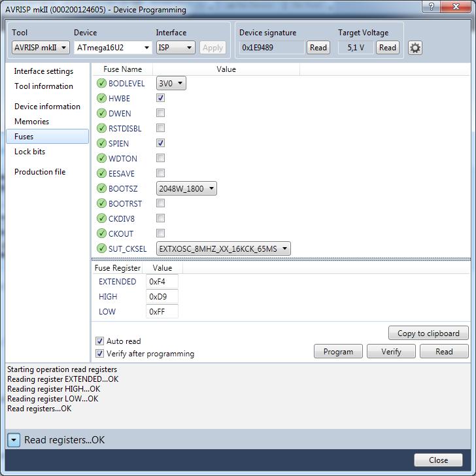
Task: Enable the DWEN fuse checkbox
Action: point(161,113)
